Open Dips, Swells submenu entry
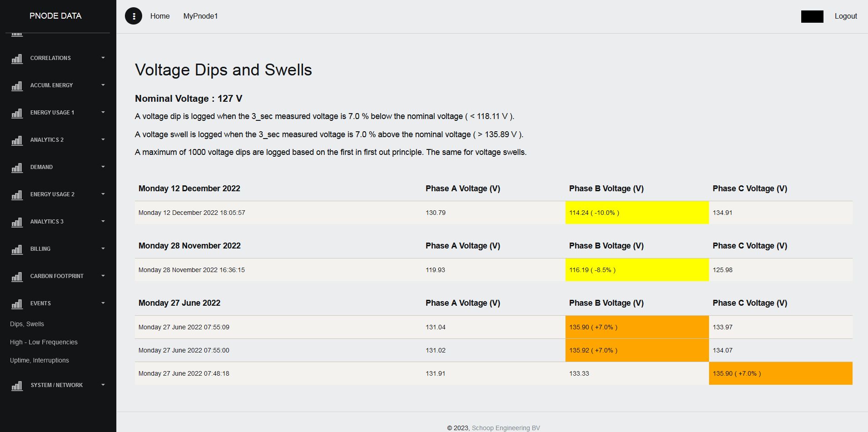The width and height of the screenshot is (868, 432). 27,324
